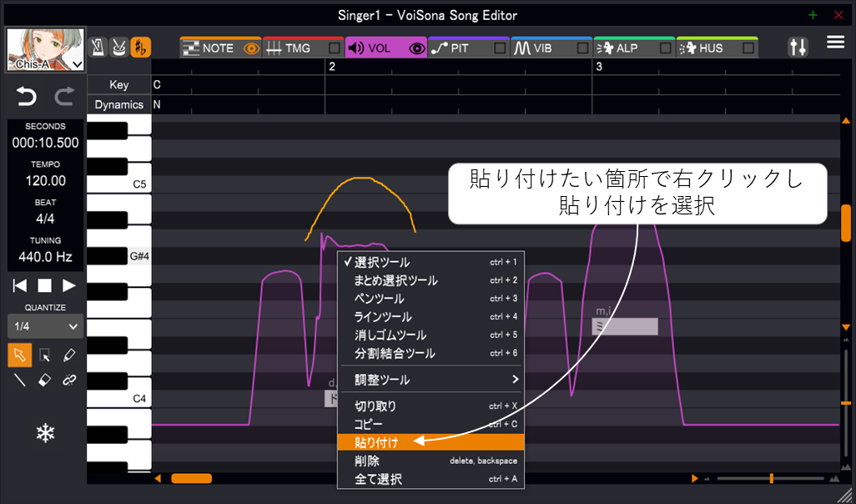Click the TEMPO value 120.00

point(45,181)
